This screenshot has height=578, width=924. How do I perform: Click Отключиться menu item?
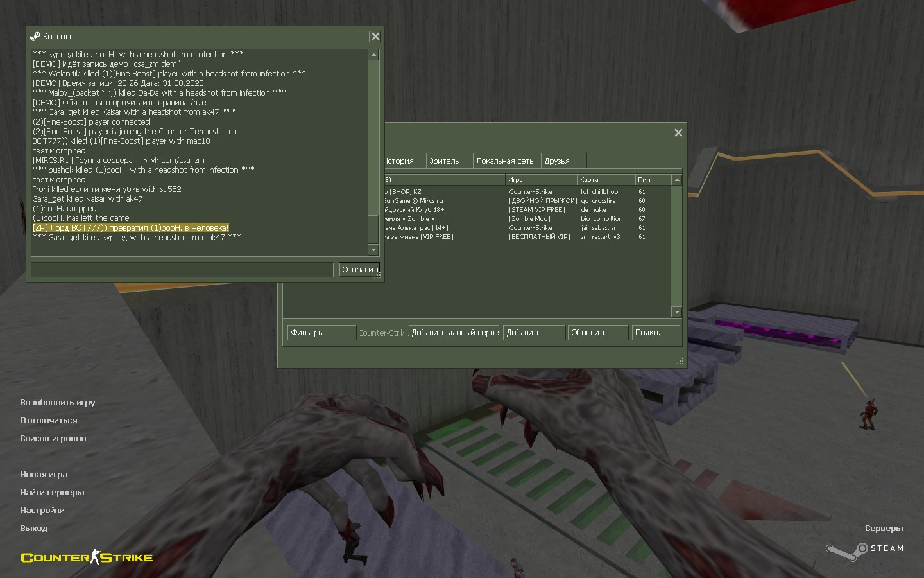coord(48,421)
